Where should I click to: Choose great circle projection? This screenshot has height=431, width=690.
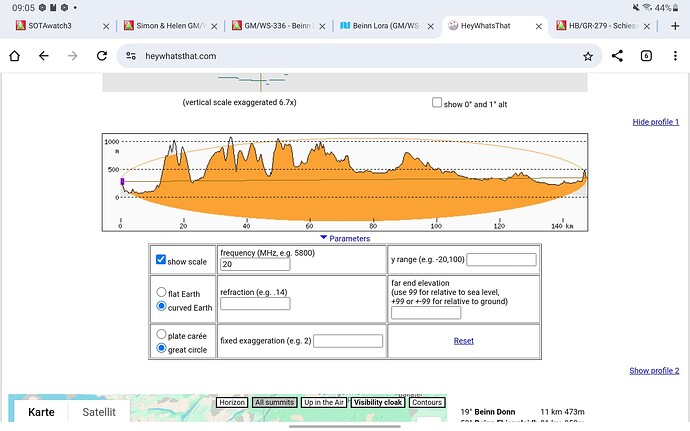click(161, 348)
